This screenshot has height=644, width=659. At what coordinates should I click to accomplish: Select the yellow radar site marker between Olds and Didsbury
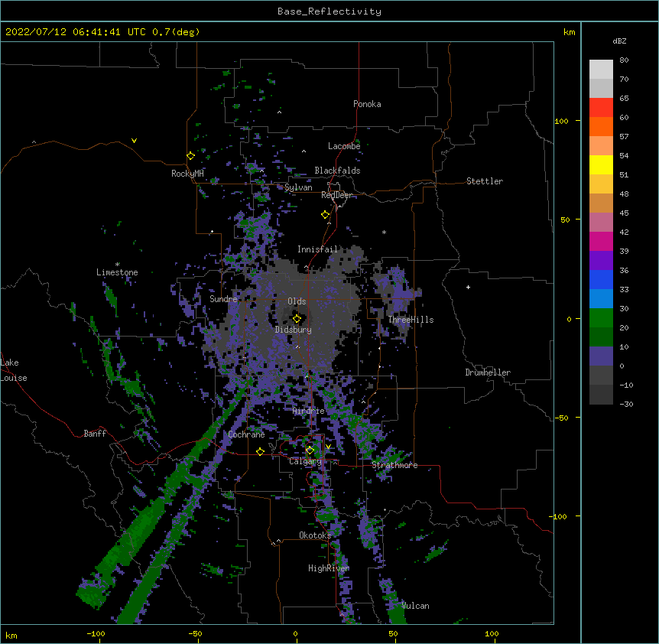297,319
